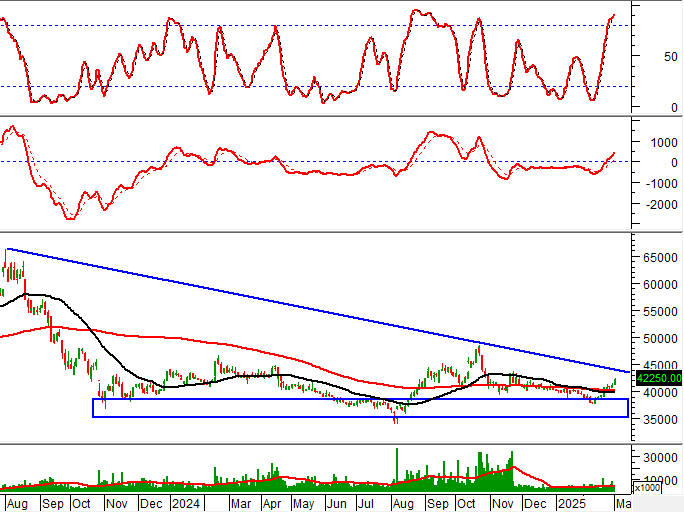Click the 2025 year label on time axis
684x512 pixels.
point(572,503)
